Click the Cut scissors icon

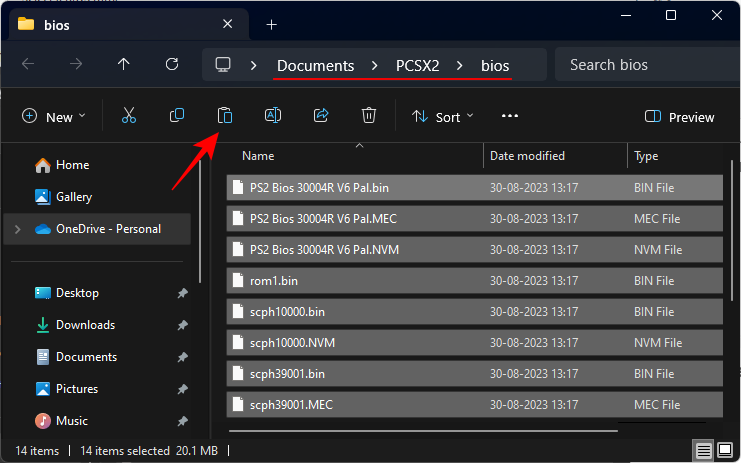click(x=129, y=115)
